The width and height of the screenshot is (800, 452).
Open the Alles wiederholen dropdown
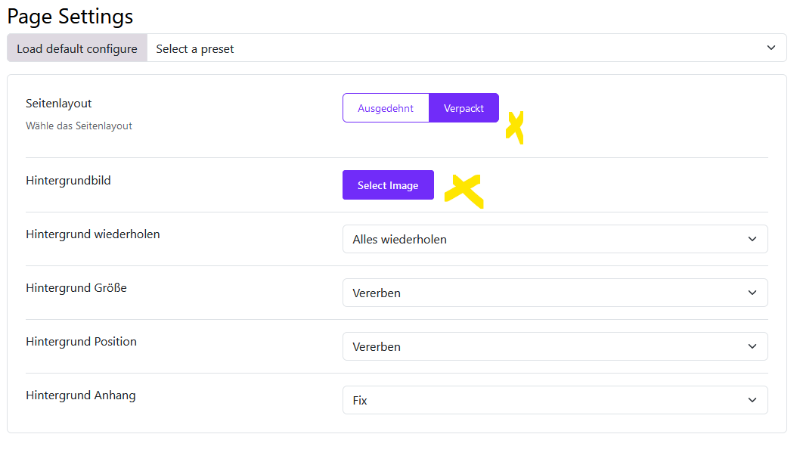point(555,239)
